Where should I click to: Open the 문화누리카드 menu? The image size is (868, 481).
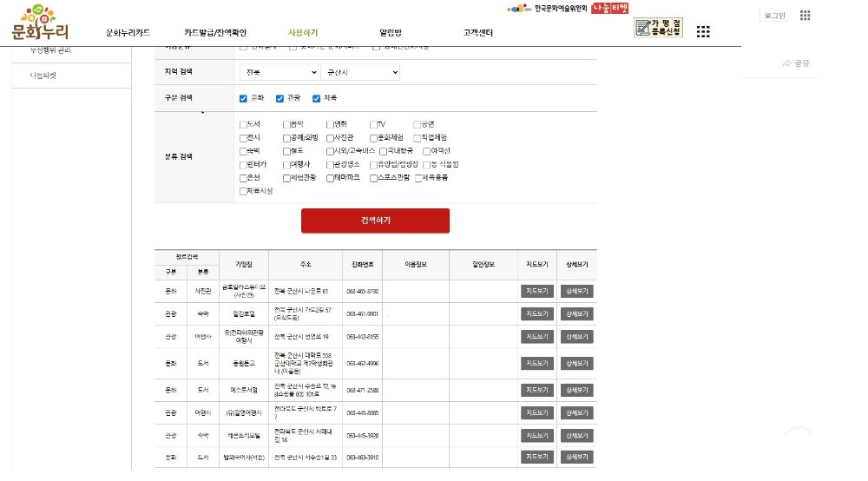128,33
